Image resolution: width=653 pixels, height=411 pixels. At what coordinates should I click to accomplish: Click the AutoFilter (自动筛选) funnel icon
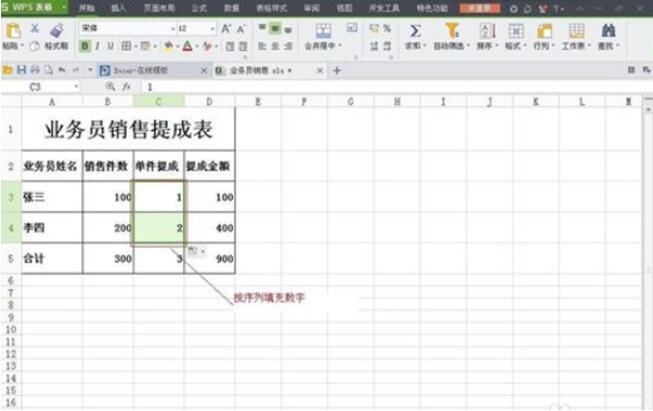[452, 31]
